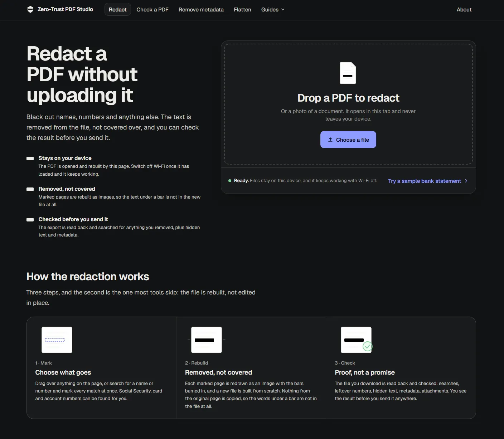Click the bar icon beside Removed, not covered feature
The image size is (504, 439).
[30, 189]
